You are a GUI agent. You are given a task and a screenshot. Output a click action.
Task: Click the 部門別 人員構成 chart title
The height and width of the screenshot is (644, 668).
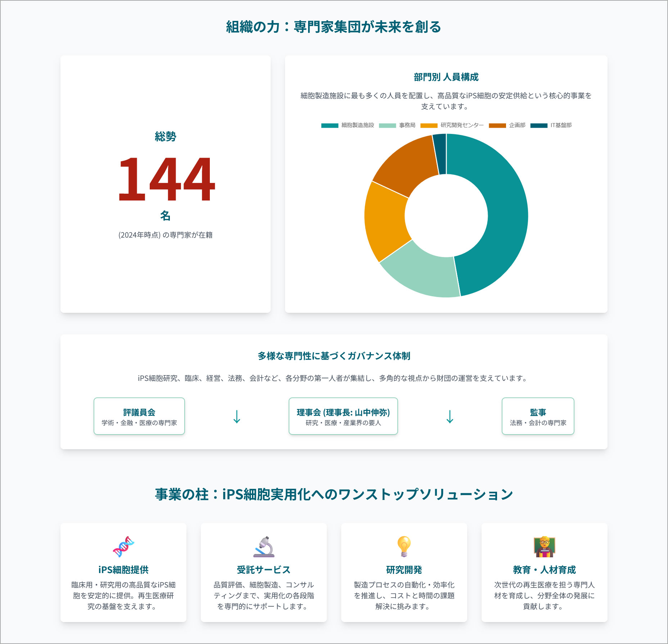point(446,77)
